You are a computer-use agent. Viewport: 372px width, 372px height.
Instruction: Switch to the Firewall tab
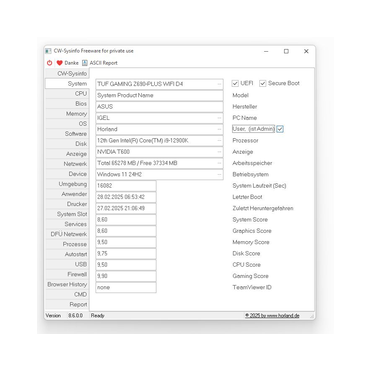click(x=67, y=274)
